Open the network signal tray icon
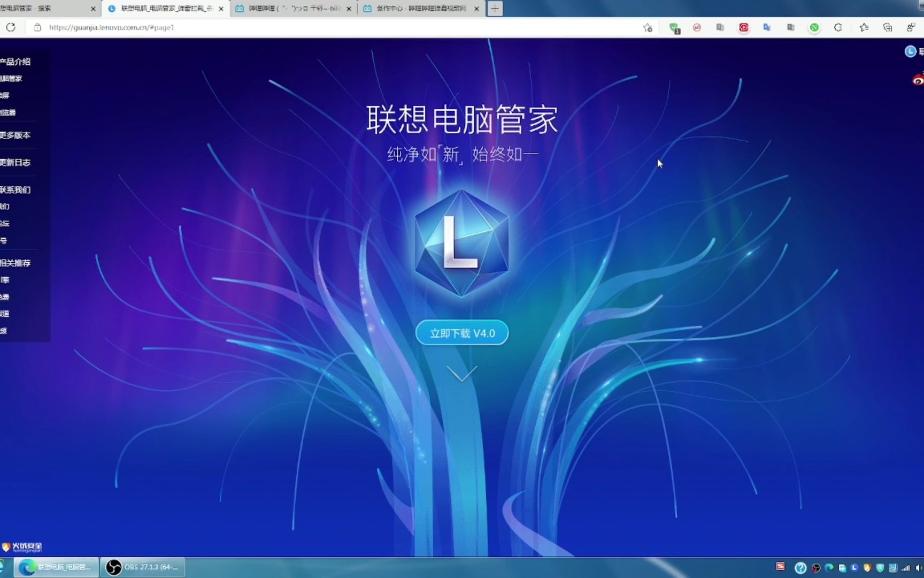Image resolution: width=924 pixels, height=578 pixels. pos(906,568)
